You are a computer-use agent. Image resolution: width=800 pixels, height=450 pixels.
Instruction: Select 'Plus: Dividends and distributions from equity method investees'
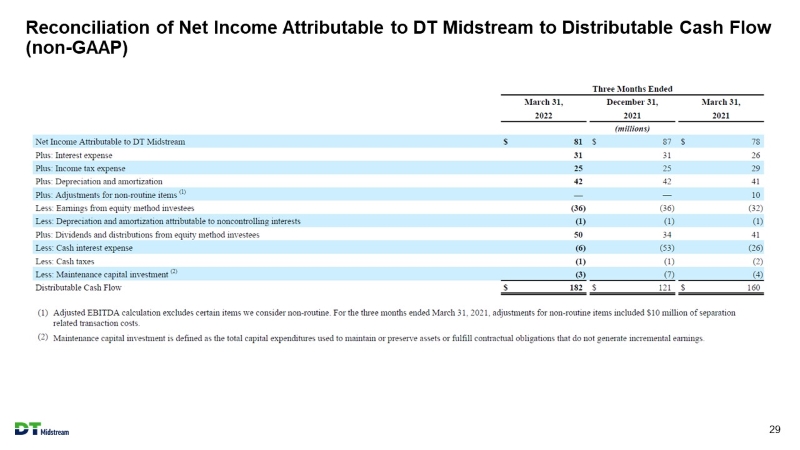(147, 235)
